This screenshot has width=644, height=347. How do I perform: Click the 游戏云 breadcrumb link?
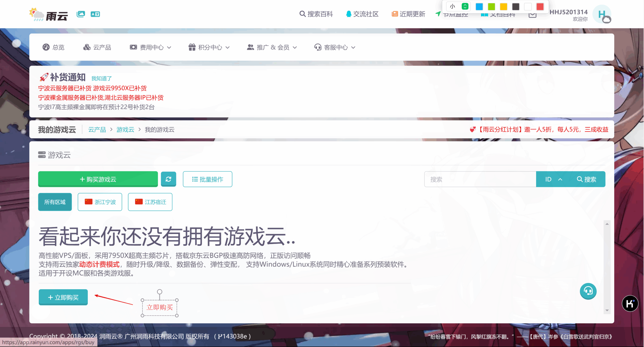click(x=125, y=130)
